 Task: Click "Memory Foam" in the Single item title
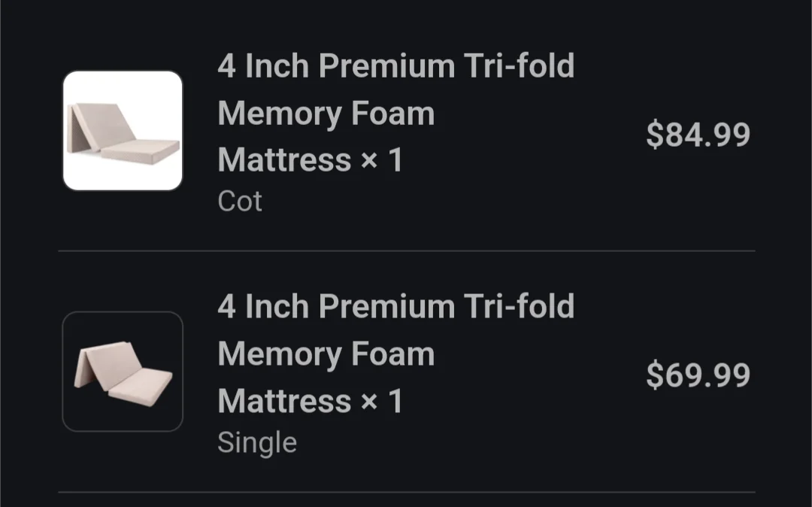[326, 354]
